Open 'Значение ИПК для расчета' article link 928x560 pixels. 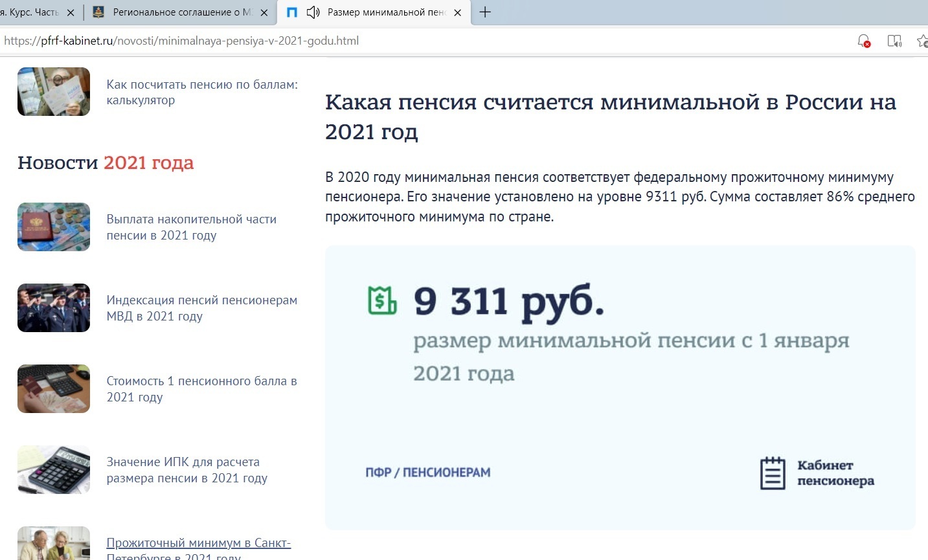[x=187, y=470]
